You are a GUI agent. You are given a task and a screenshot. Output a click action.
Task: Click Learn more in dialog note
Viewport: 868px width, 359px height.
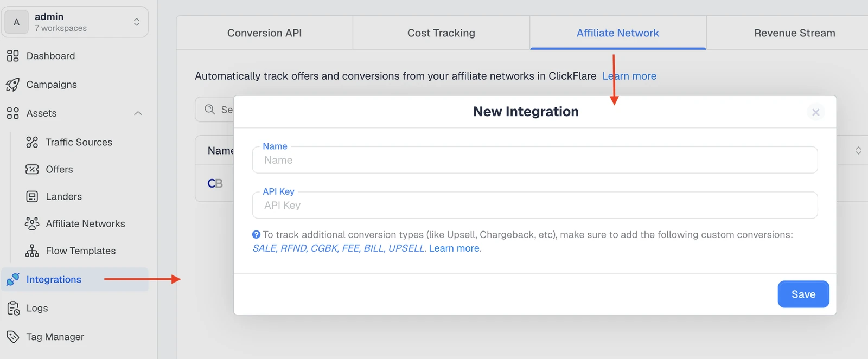(454, 248)
